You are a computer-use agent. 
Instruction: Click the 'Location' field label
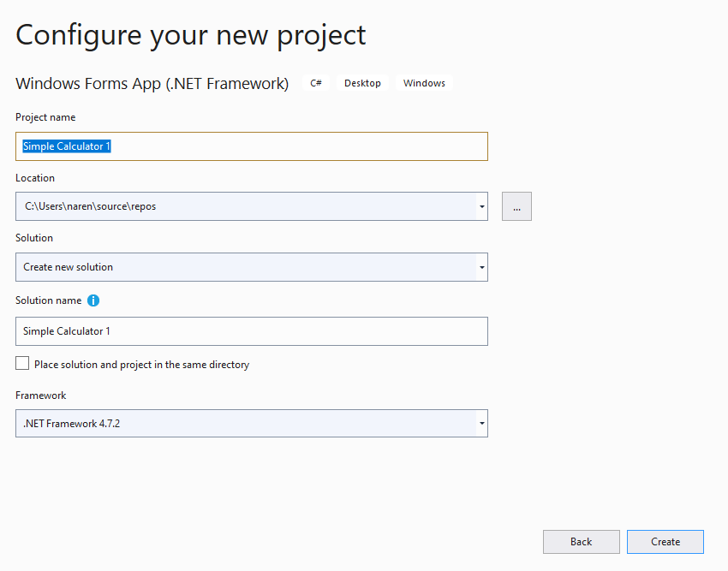pyautogui.click(x=35, y=178)
